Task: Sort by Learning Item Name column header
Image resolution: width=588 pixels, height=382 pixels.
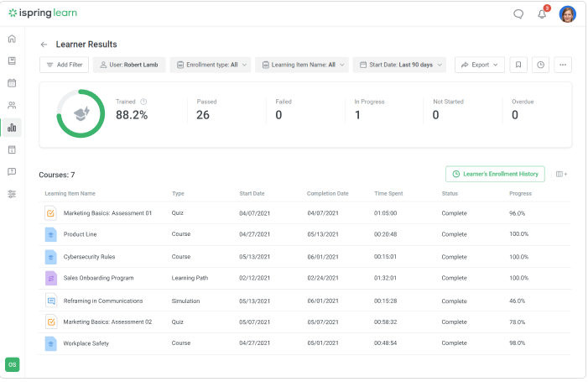Action: (70, 194)
